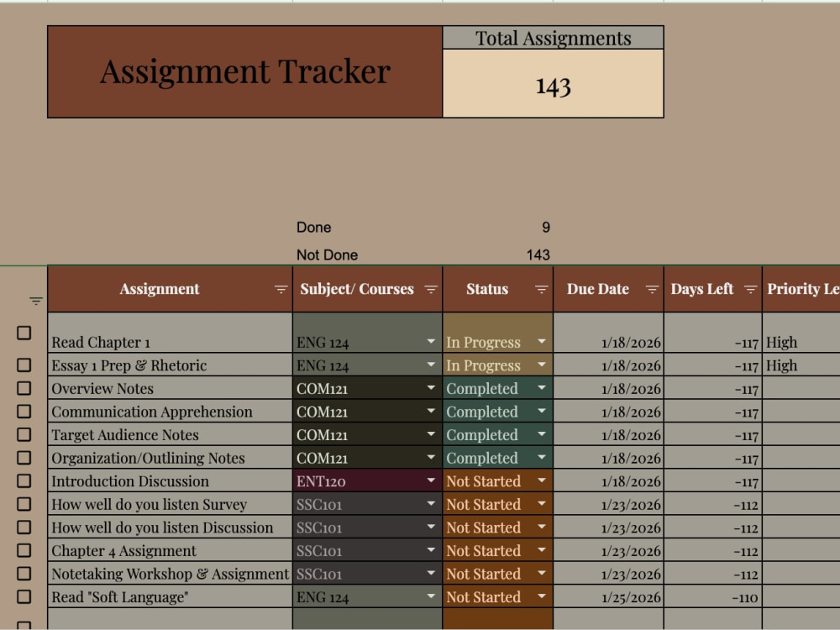
Task: Open the Status column filter icon
Action: [x=541, y=289]
